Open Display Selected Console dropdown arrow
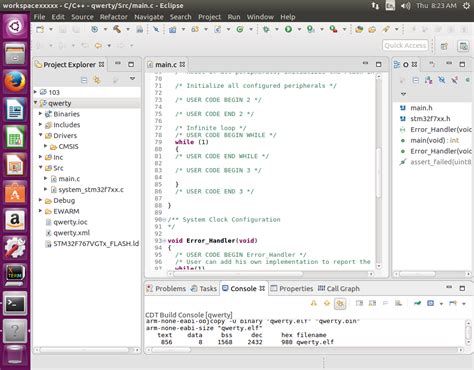The image size is (474, 370). 441,304
